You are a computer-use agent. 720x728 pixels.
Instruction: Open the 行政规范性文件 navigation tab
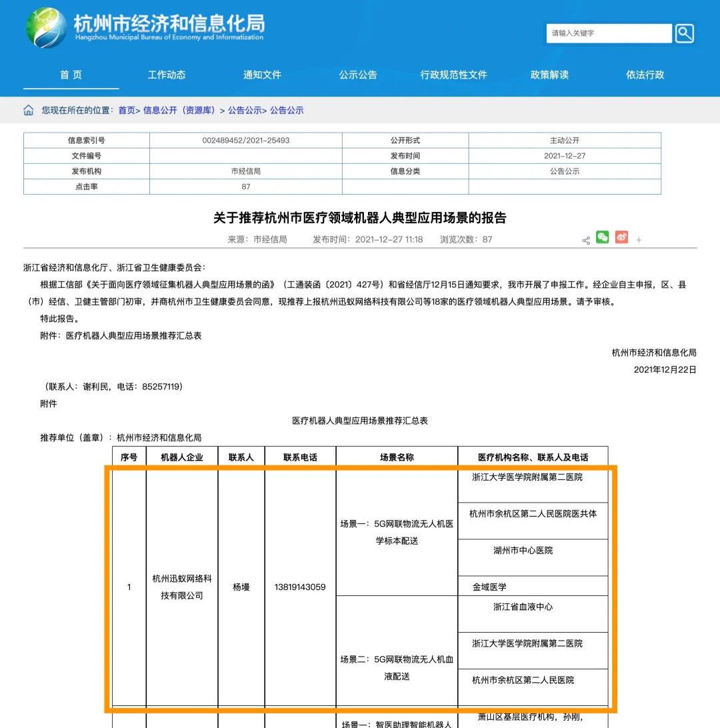[453, 75]
